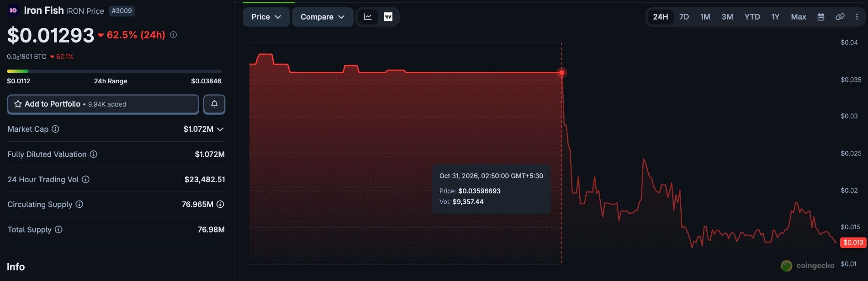Open the calendar date range picker
Image resolution: width=868 pixels, height=281 pixels.
point(821,17)
